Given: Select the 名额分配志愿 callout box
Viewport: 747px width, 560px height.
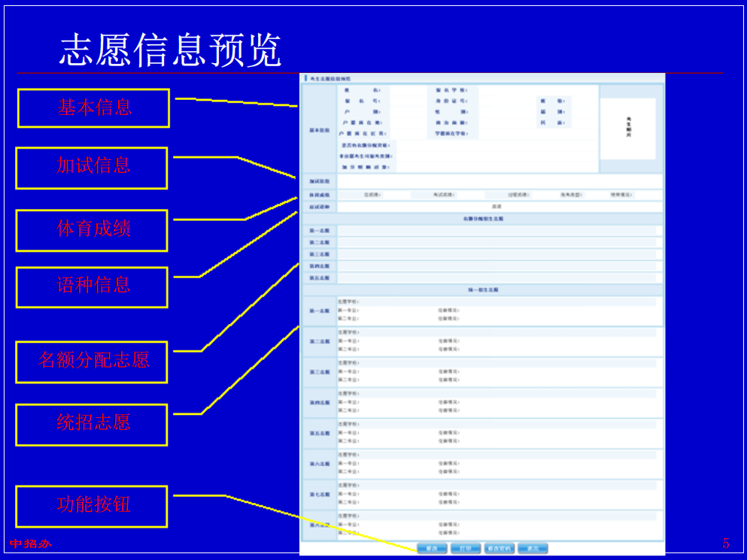Looking at the screenshot, I should (x=93, y=362).
